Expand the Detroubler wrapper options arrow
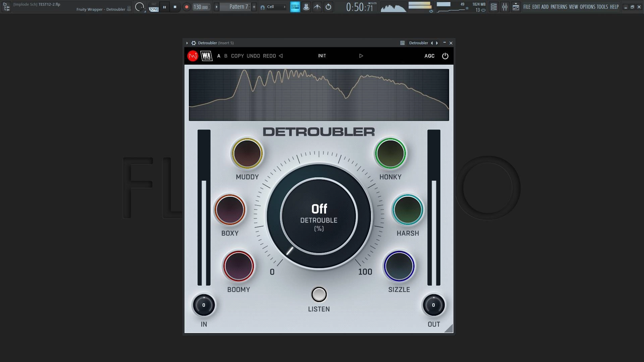Viewport: 644px width, 362px height. click(187, 43)
